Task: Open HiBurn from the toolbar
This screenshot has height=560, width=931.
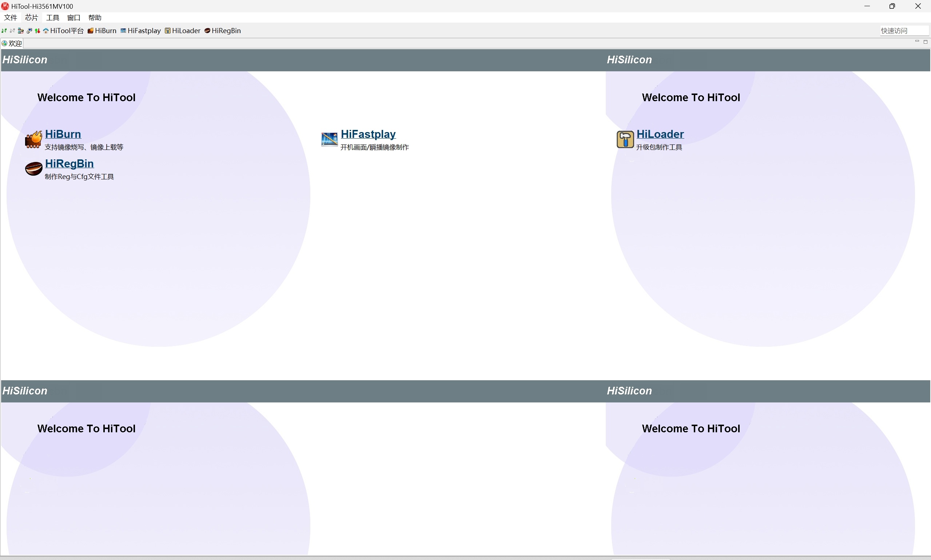Action: [102, 31]
